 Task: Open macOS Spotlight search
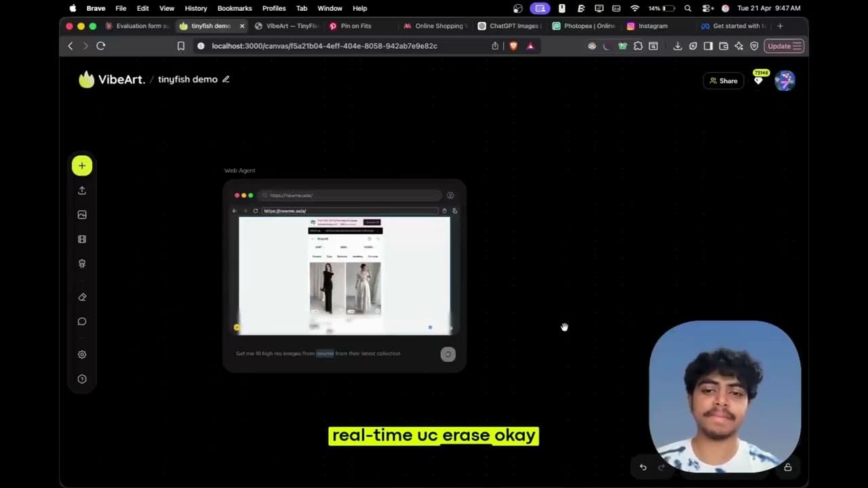point(688,8)
